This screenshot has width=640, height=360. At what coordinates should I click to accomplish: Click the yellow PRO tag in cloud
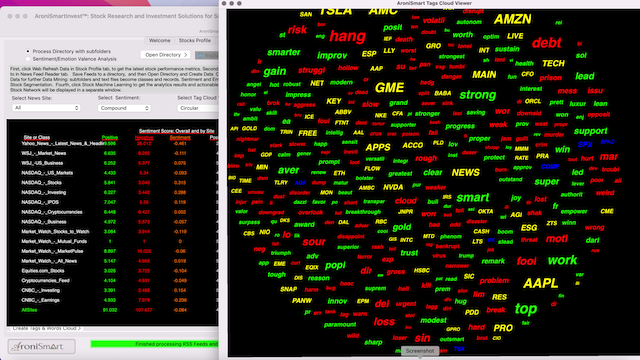[503, 328]
